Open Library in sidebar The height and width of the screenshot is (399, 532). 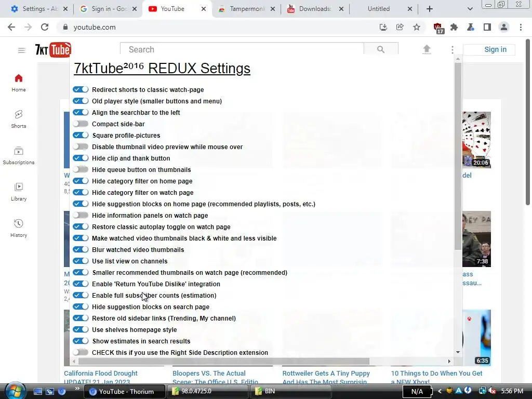[x=19, y=192]
